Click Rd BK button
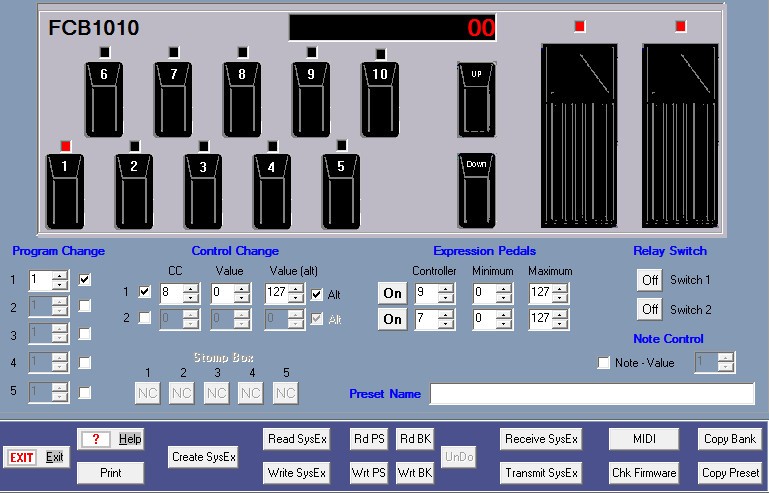 415,439
